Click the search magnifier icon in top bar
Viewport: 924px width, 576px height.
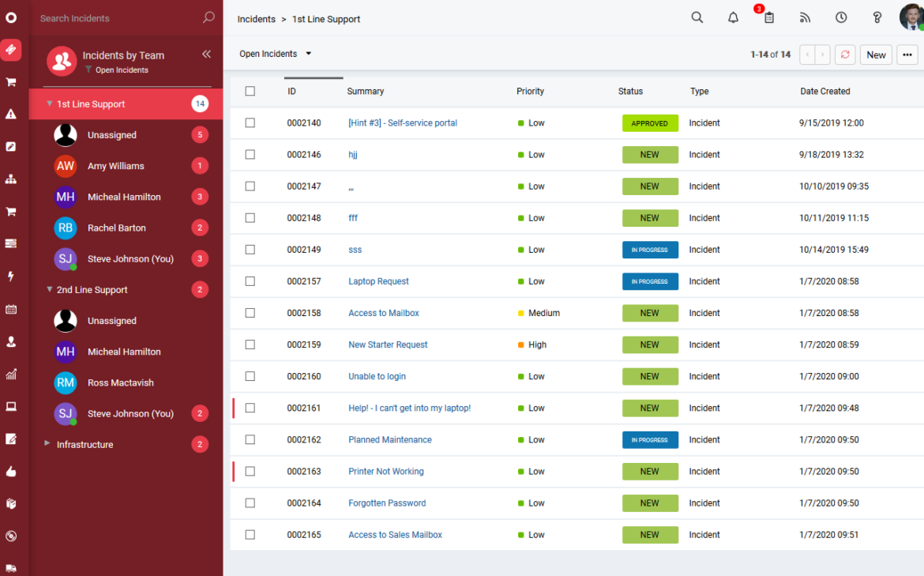point(697,18)
